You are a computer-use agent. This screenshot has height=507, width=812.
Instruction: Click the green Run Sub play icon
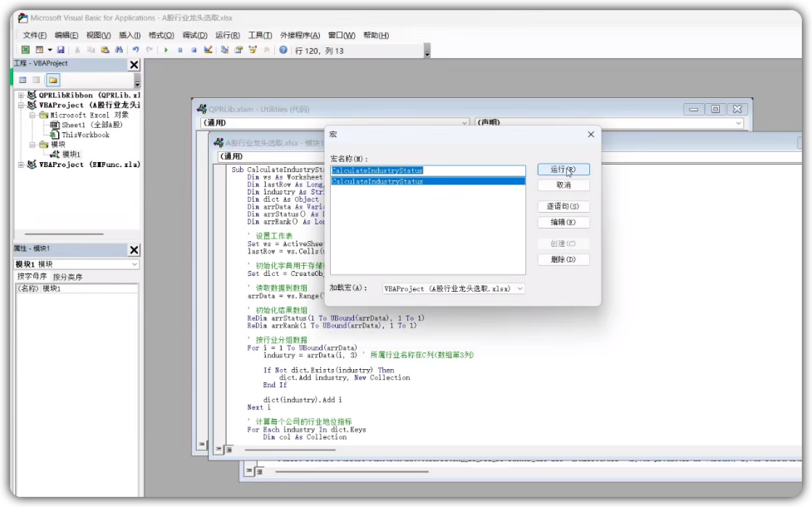click(x=166, y=51)
